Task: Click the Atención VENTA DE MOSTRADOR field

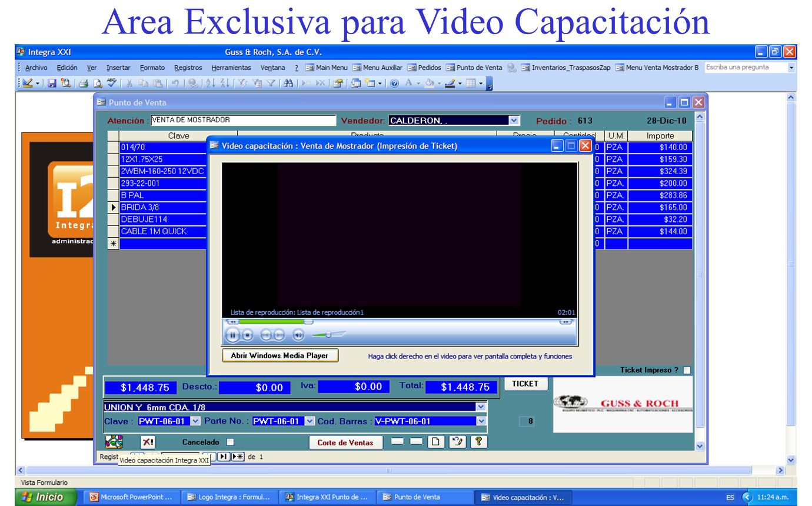Action: (244, 120)
